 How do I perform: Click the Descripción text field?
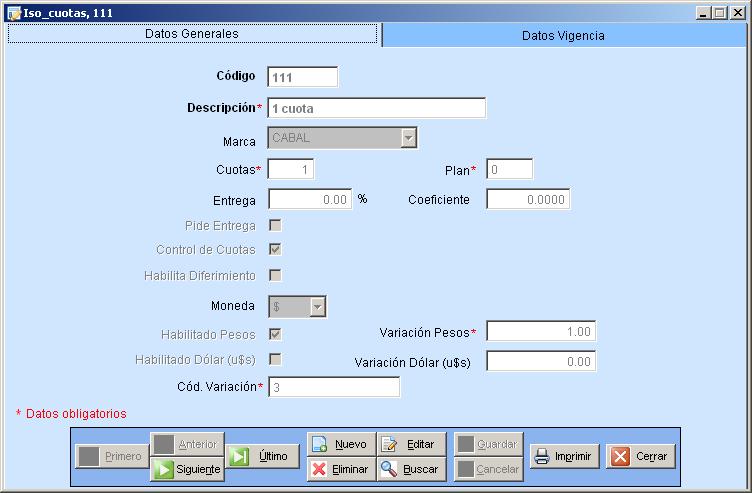click(x=376, y=108)
